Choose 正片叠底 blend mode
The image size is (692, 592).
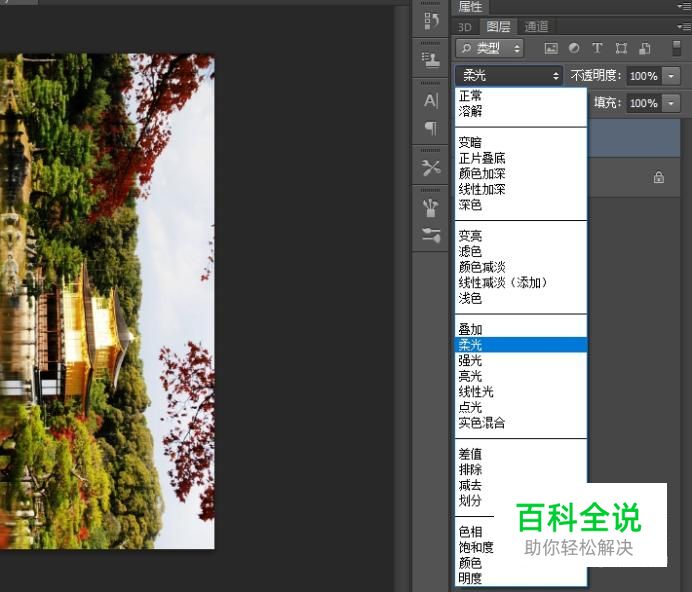pos(521,158)
